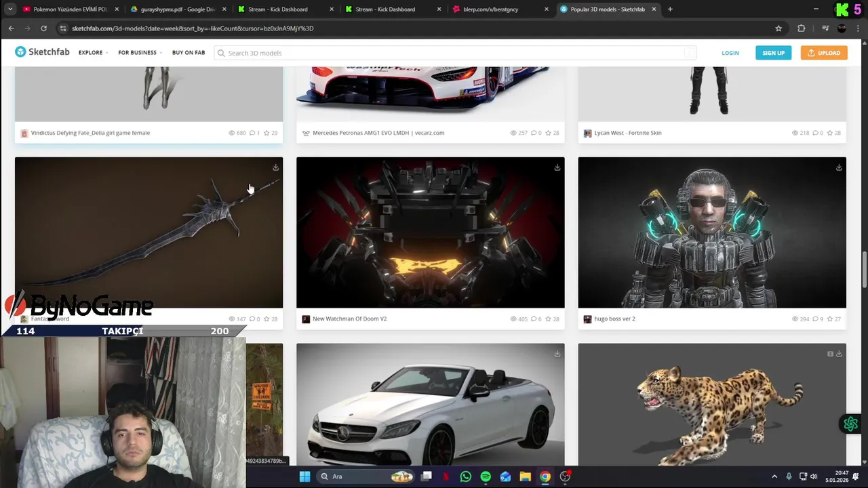
Task: Click the Search 3D models input field
Action: pyautogui.click(x=454, y=53)
